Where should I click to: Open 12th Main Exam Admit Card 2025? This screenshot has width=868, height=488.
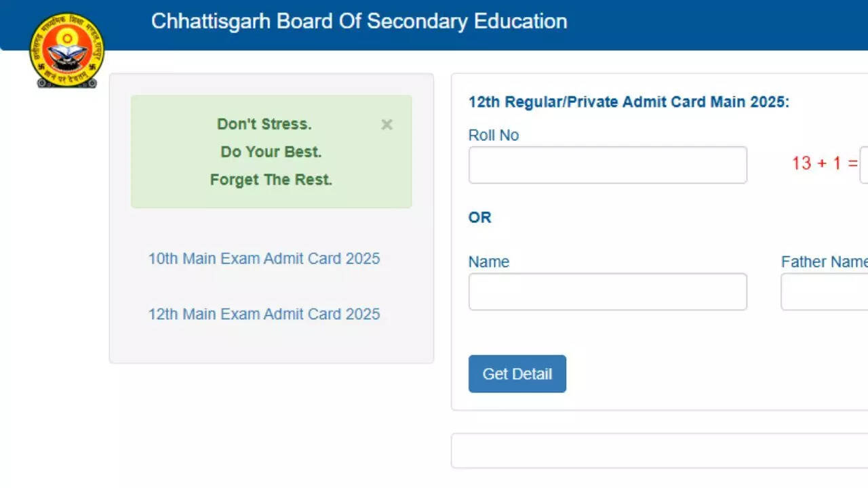(x=264, y=314)
